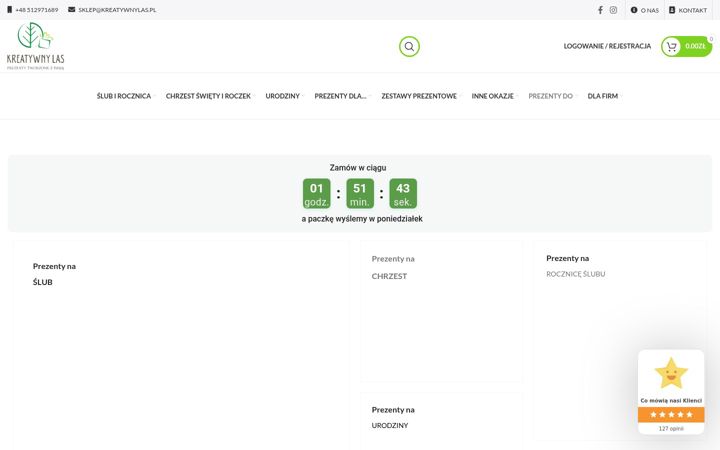720x450 pixels.
Task: Expand the ZESTAWY PREZENTOWE menu
Action: click(x=419, y=96)
